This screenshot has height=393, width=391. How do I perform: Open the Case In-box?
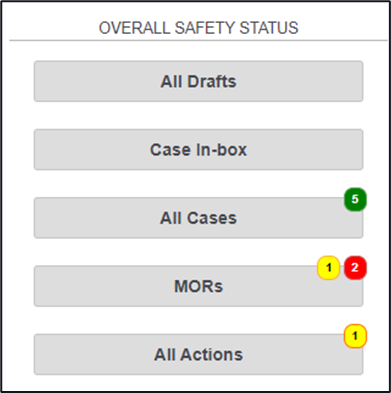(198, 150)
